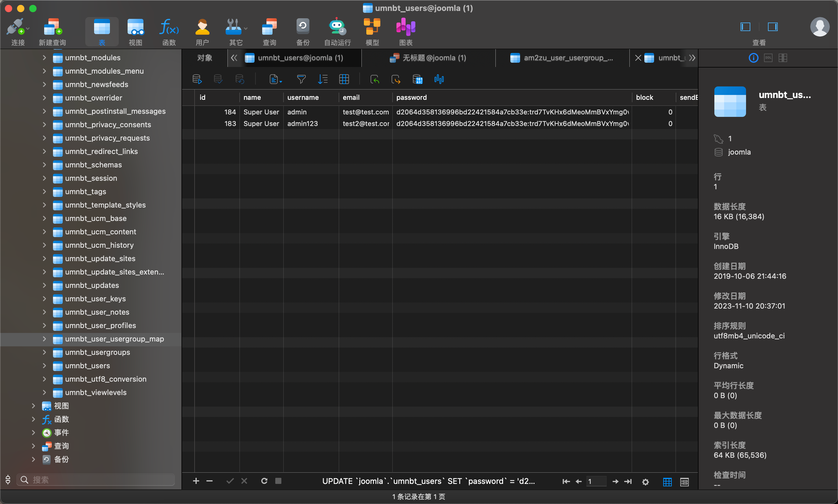Expand the umnbt_users table node
The image size is (838, 504).
click(x=44, y=366)
